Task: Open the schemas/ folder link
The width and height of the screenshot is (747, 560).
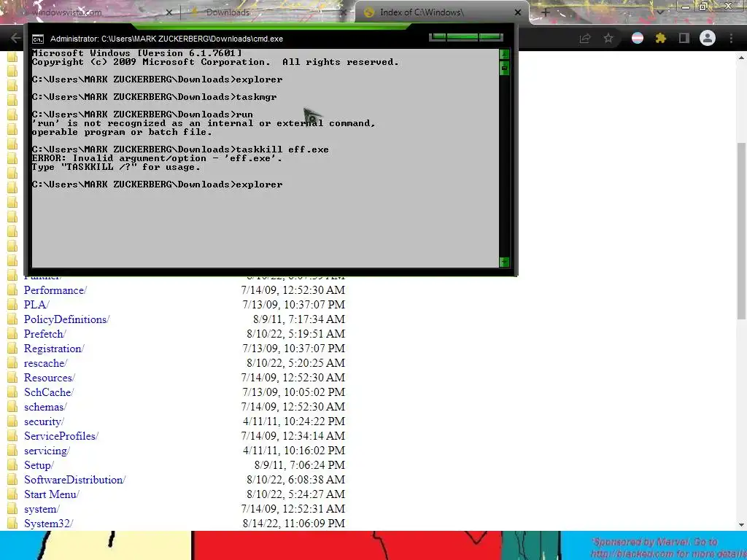Action: [x=45, y=407]
